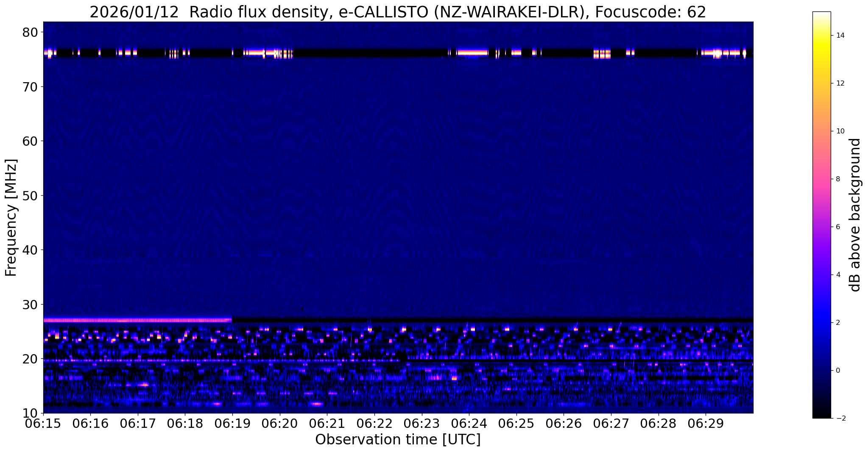Click the 06:25 time tick label
Image resolution: width=868 pixels, height=452 pixels.
[516, 423]
